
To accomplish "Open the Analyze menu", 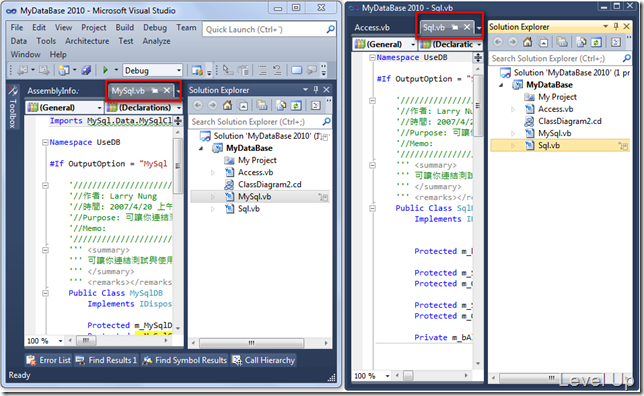I will coord(156,41).
